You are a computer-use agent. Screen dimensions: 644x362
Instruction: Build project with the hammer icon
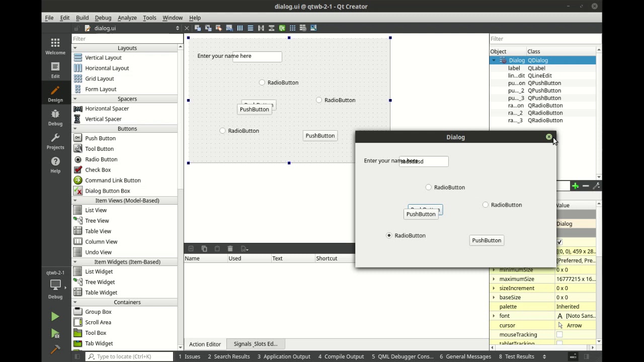[55, 349]
